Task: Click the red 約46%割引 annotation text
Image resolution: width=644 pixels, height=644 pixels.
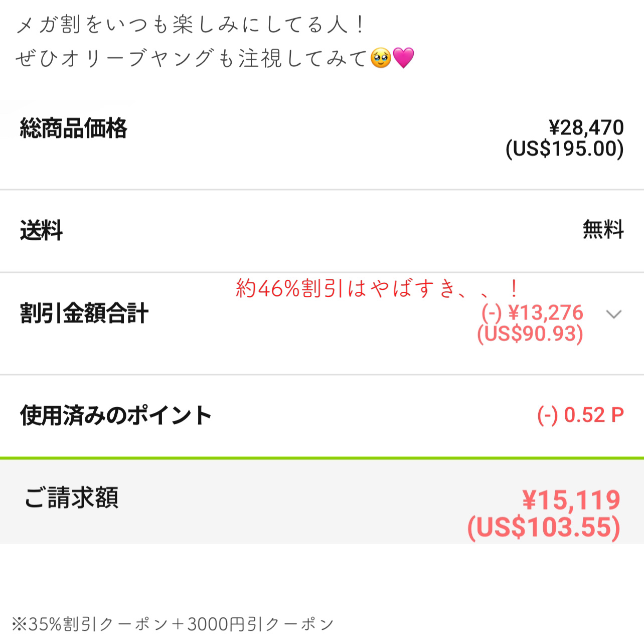Action: pos(376,288)
